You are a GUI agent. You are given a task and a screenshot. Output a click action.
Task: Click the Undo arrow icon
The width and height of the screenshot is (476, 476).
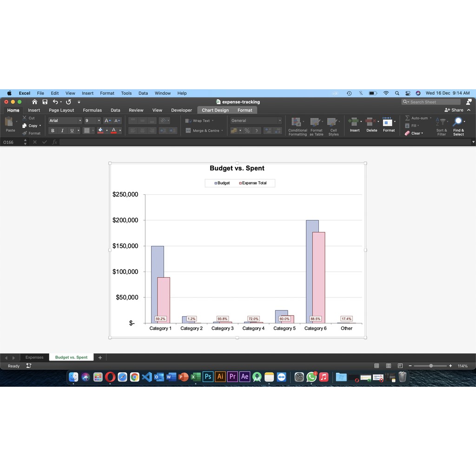click(55, 102)
